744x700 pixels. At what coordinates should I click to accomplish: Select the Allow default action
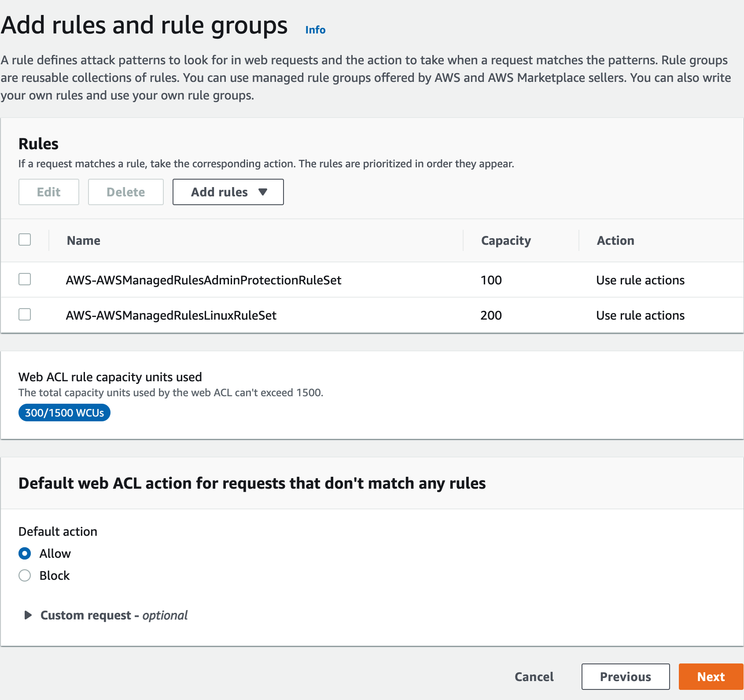point(25,554)
